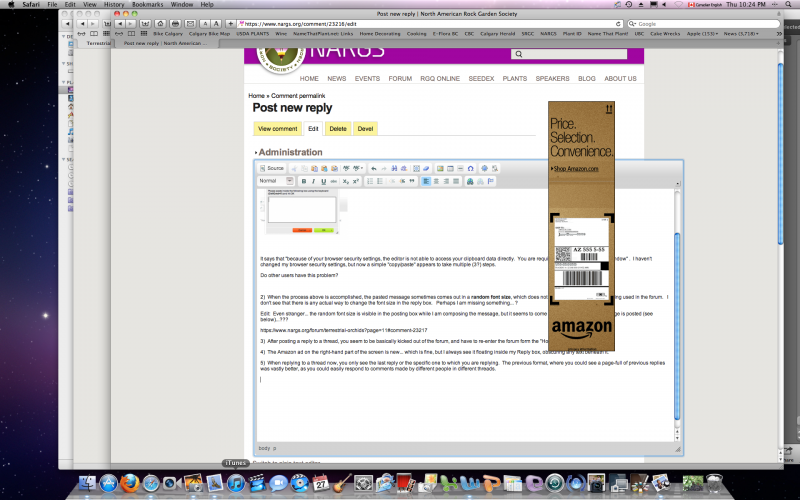Undo the last edit in editor
The image size is (800, 500).
point(373,168)
